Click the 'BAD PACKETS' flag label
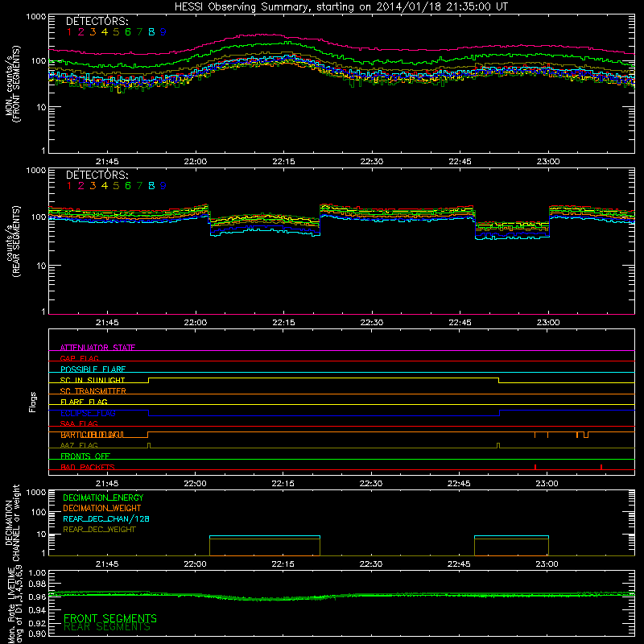The image size is (644, 644). 88,467
